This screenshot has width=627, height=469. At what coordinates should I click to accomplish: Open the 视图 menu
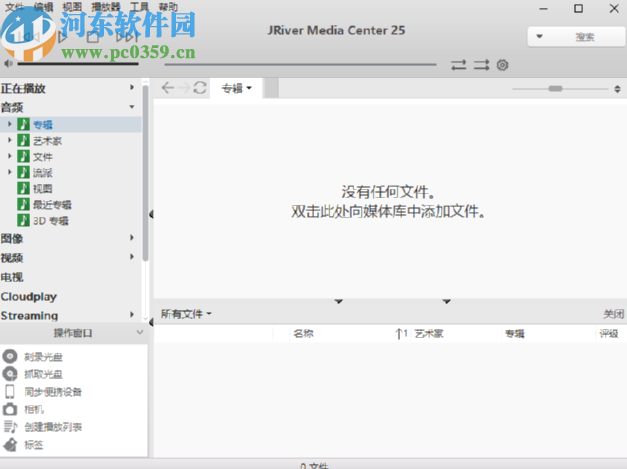click(x=72, y=6)
